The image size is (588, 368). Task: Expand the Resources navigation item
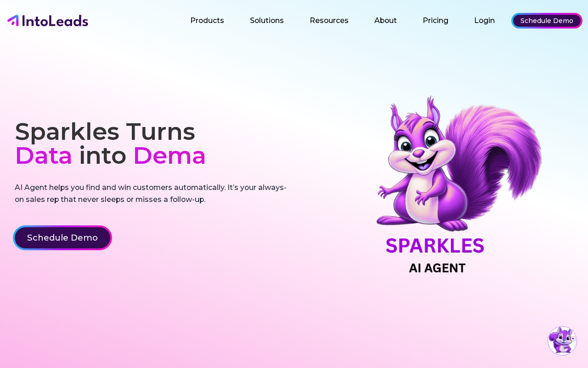pos(329,21)
